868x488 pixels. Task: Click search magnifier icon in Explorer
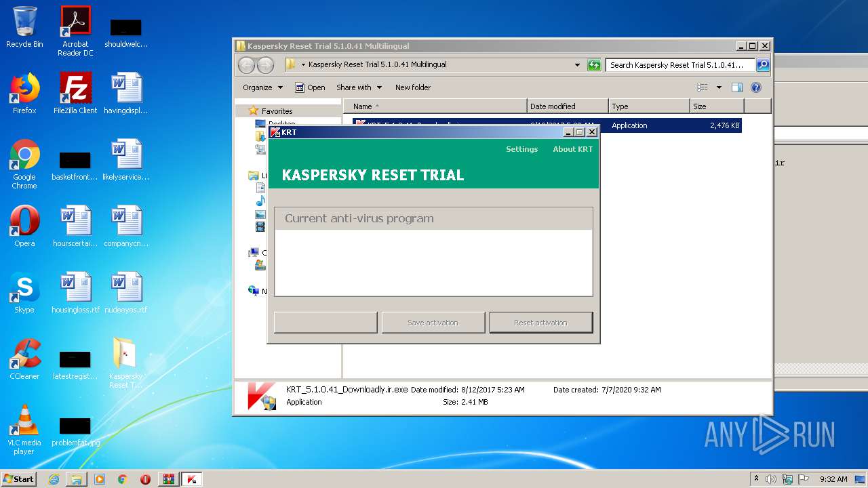[x=763, y=65]
